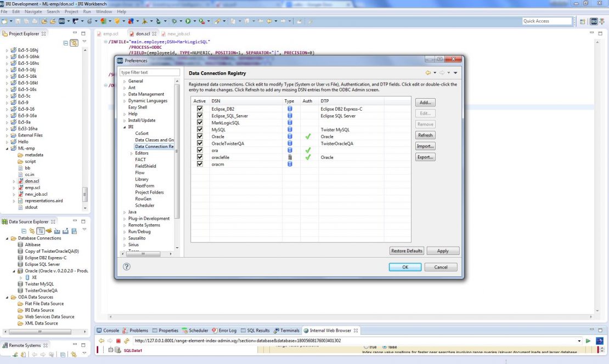Click vertical scrollbar of Project Explorer
The image size is (609, 364).
[84, 194]
